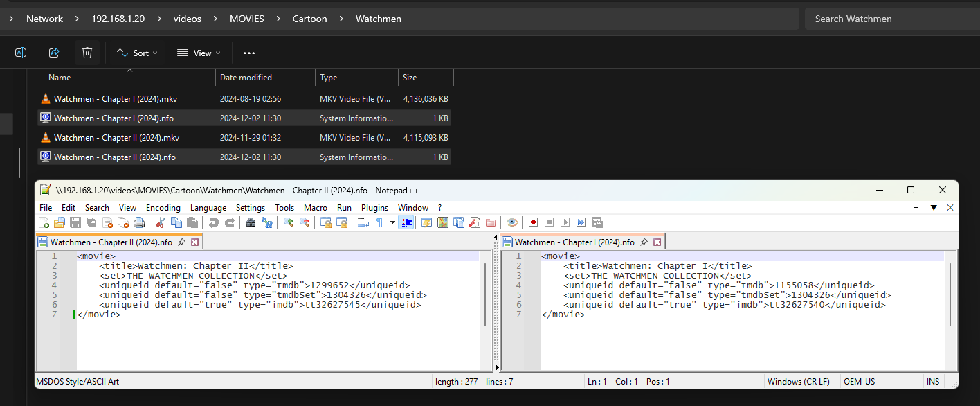This screenshot has height=406, width=980.
Task: Switch to Watchmen - Chapter II (2024).nfo tab
Action: pos(111,242)
